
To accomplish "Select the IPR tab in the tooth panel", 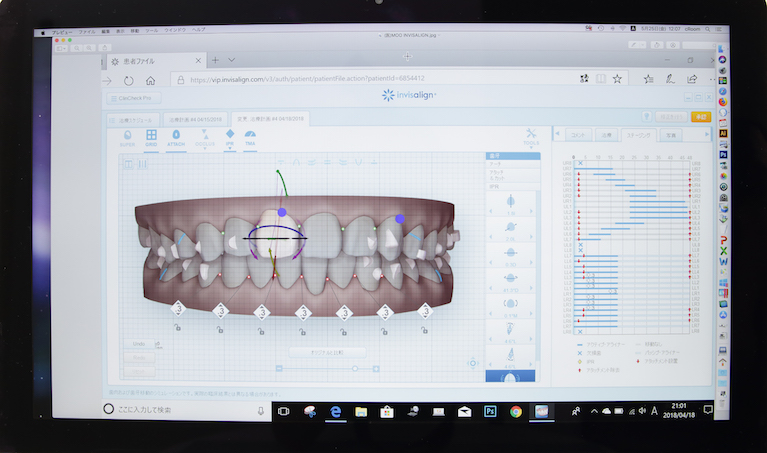I will tap(513, 186).
